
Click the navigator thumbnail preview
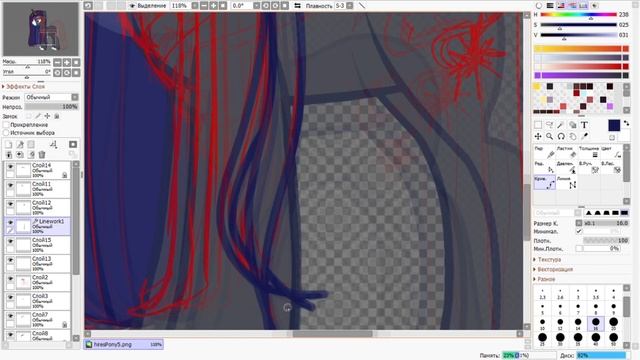[x=40, y=29]
